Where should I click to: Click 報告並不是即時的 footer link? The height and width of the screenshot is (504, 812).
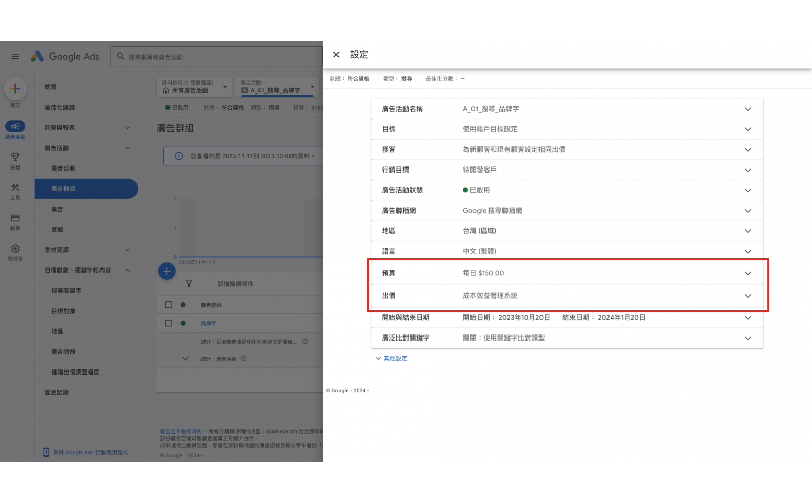click(183, 431)
